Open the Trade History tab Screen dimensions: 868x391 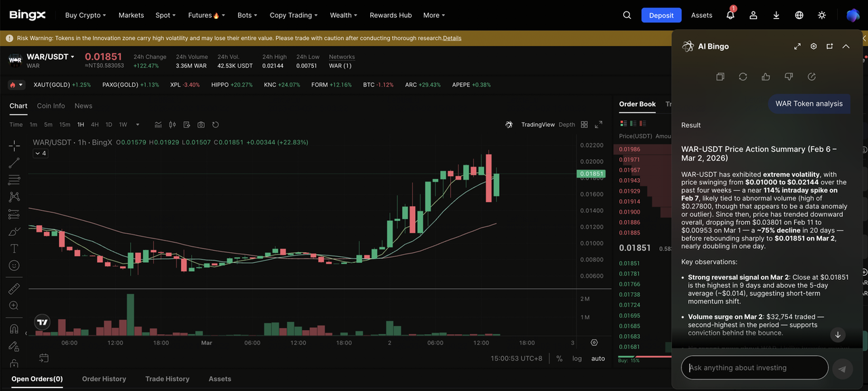167,379
